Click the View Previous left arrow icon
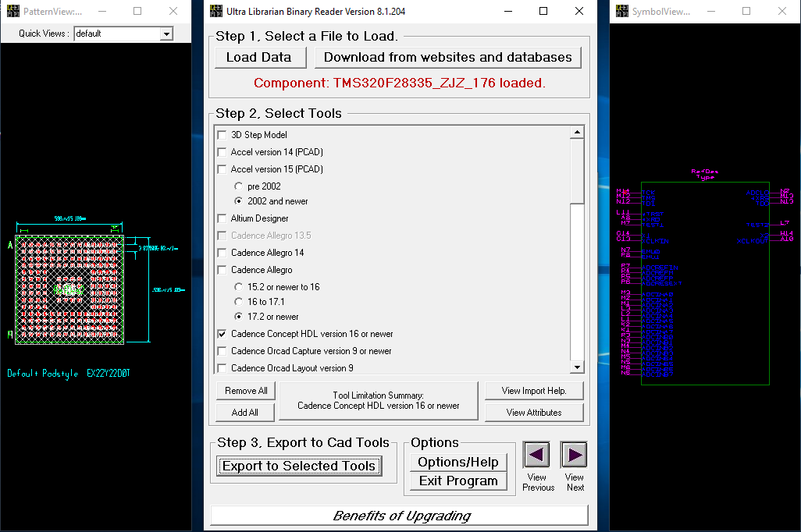801x532 pixels. (536, 455)
